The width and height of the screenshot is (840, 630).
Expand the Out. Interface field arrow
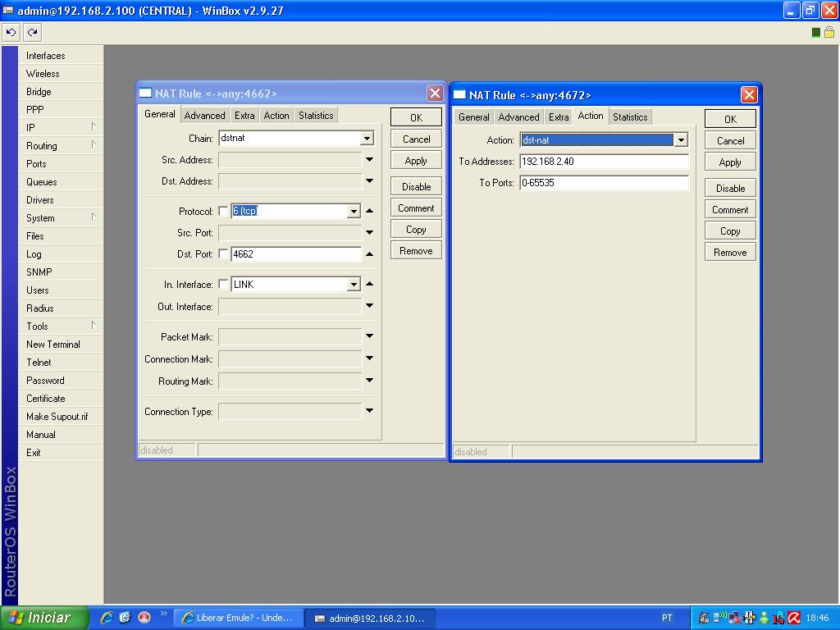[370, 306]
